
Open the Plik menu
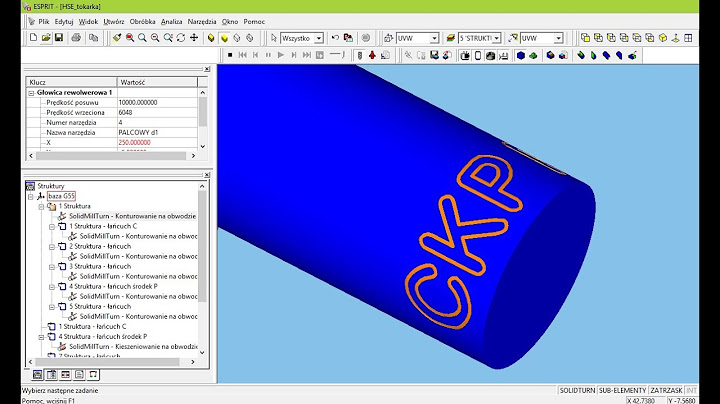44,22
